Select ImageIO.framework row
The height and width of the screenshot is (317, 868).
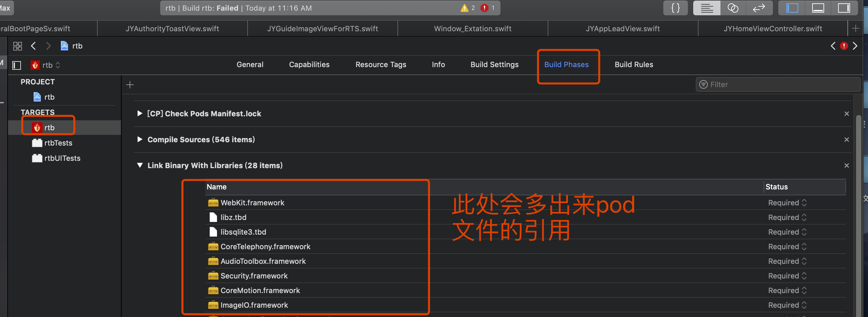526,305
